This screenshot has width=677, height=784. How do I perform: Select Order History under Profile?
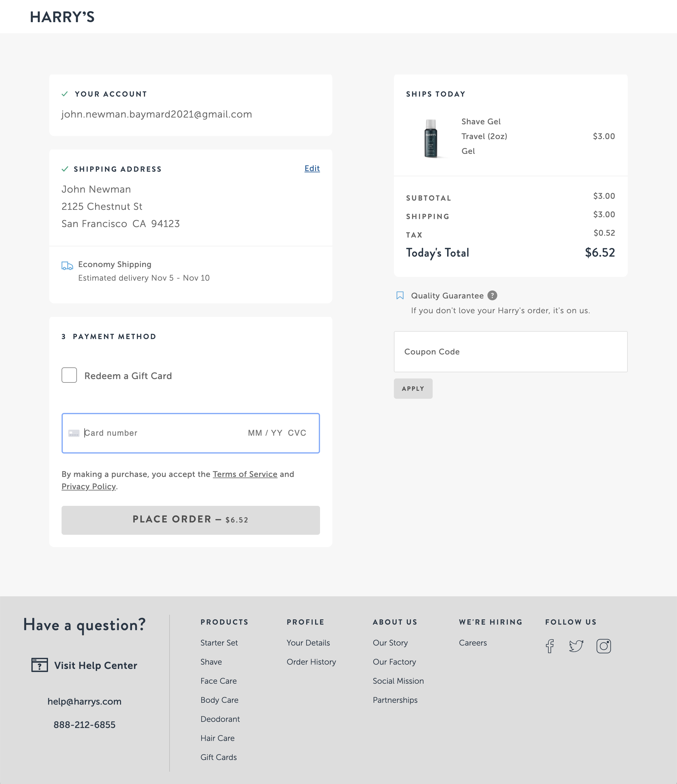(311, 662)
